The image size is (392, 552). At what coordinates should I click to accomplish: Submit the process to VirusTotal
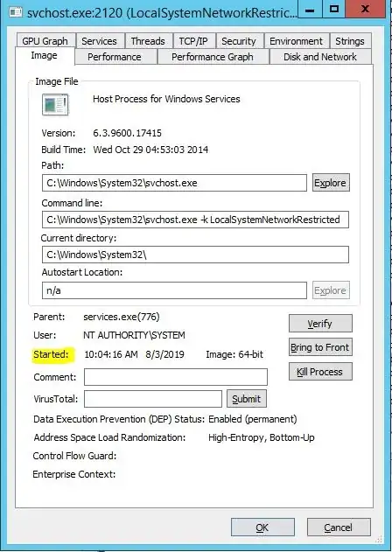pos(247,399)
